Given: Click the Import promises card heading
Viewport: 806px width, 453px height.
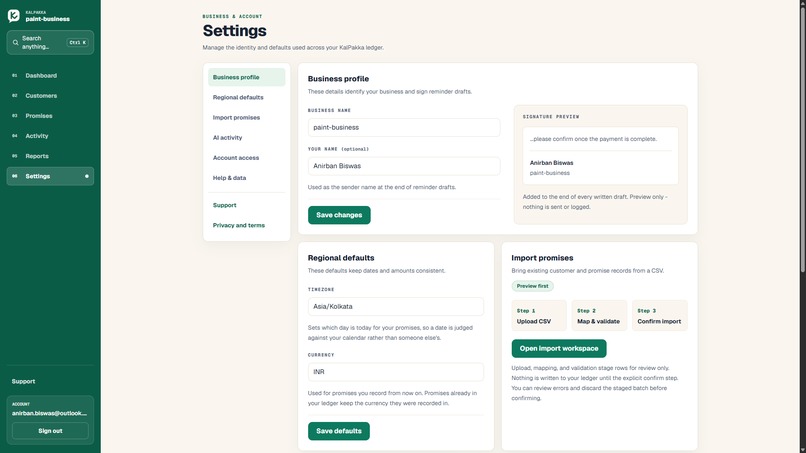Looking at the screenshot, I should (542, 258).
